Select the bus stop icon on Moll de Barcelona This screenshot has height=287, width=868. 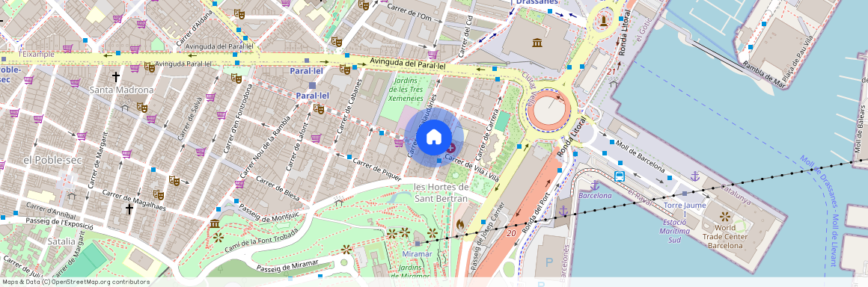click(620, 176)
